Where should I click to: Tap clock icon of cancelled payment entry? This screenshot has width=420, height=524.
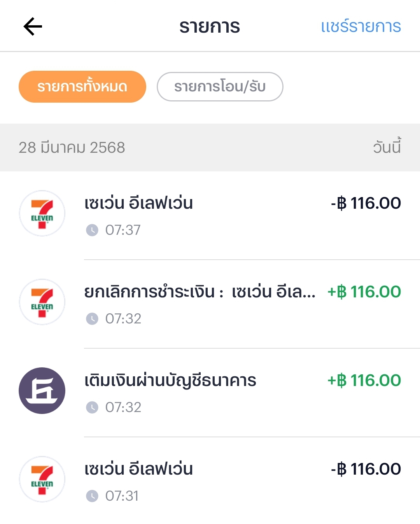[x=92, y=319]
